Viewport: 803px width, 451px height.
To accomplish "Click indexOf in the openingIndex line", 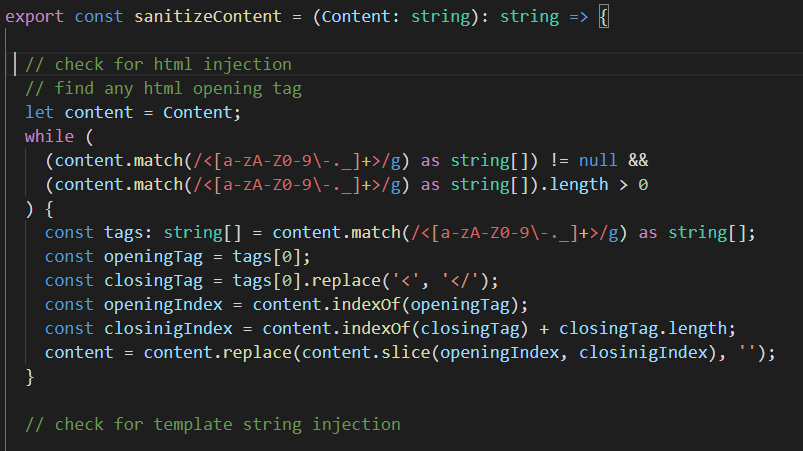I will click(366, 305).
